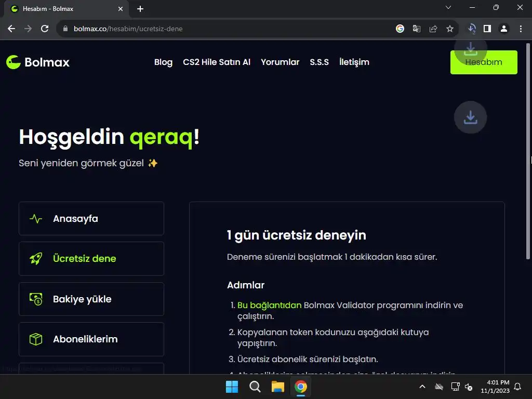Open the clock and date in the taskbar
The height and width of the screenshot is (399, 532).
(495, 387)
